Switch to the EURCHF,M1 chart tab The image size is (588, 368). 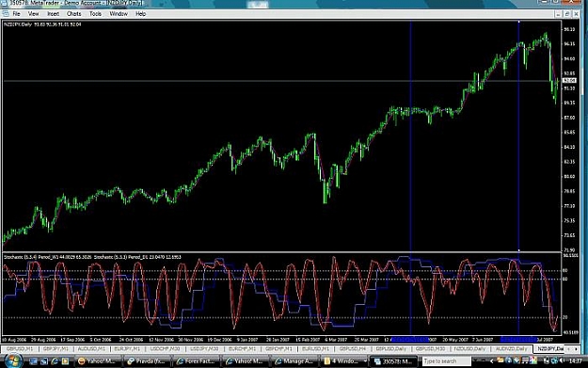pos(242,349)
